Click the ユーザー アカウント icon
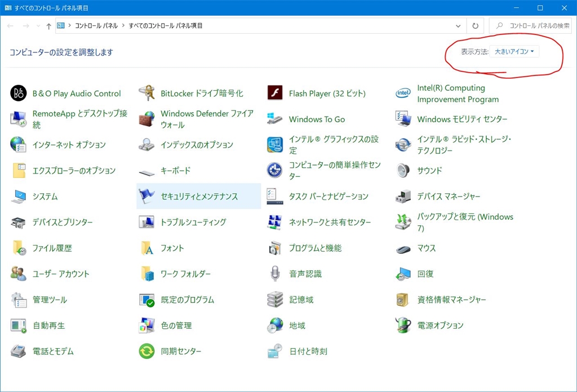 [x=19, y=274]
